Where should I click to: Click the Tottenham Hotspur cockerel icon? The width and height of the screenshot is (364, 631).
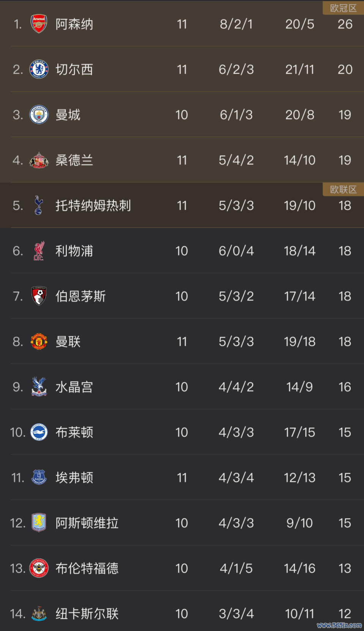point(39,206)
